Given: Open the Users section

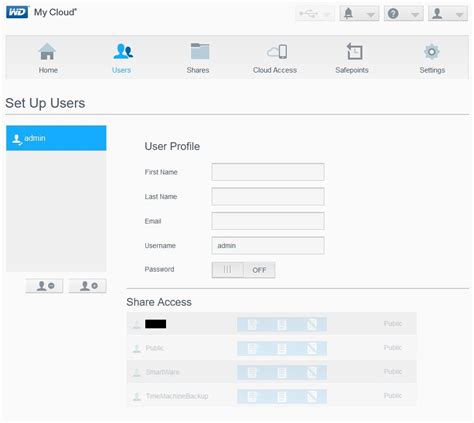Looking at the screenshot, I should (122, 58).
